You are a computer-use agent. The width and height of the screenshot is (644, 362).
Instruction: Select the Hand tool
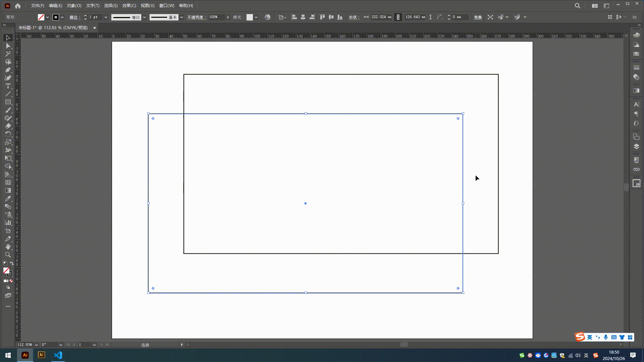(x=8, y=247)
